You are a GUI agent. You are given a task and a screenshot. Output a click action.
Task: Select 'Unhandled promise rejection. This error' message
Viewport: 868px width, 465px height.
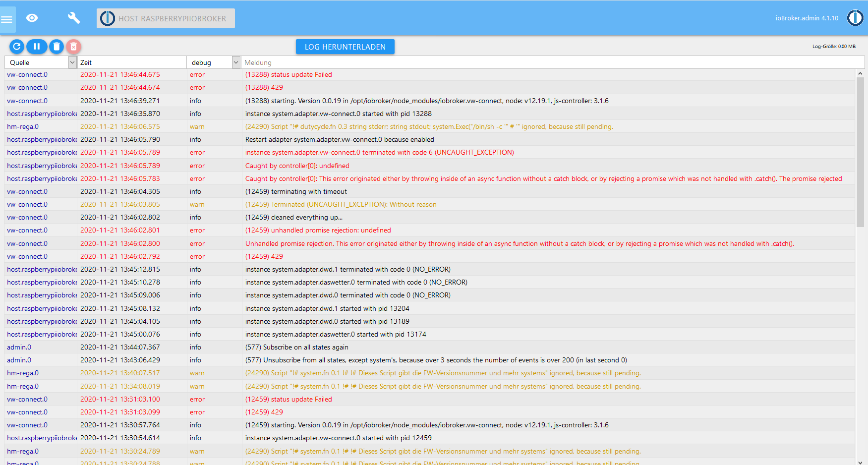click(520, 243)
